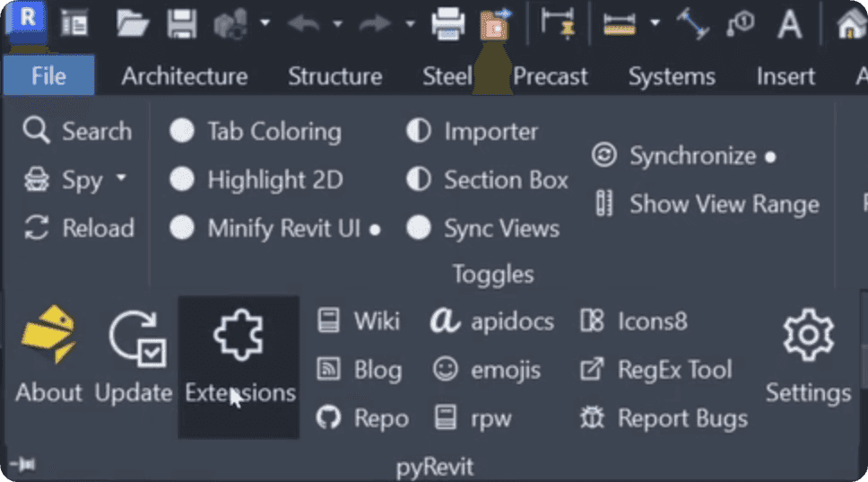Click the Text tool letter A icon
The width and height of the screenshot is (868, 482).
[790, 24]
